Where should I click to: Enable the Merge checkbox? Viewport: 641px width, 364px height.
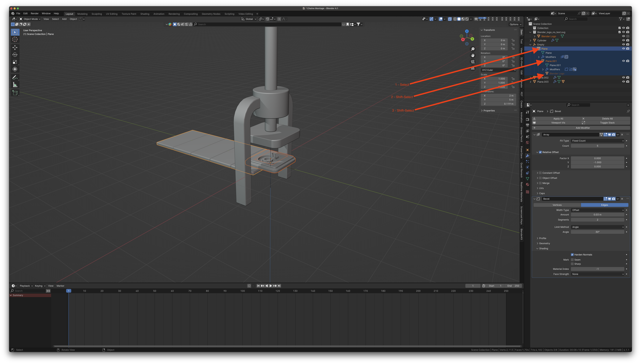click(540, 183)
